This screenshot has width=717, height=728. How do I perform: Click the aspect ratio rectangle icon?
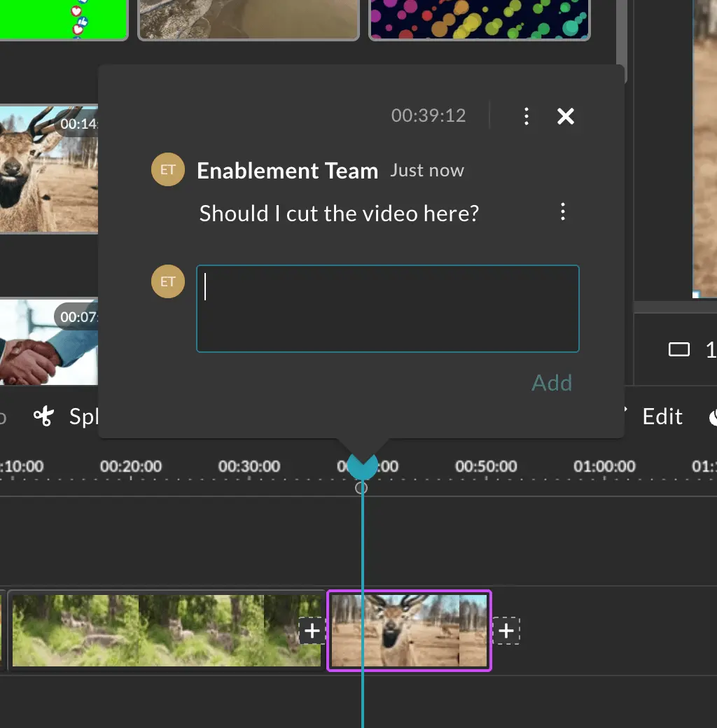pos(679,349)
